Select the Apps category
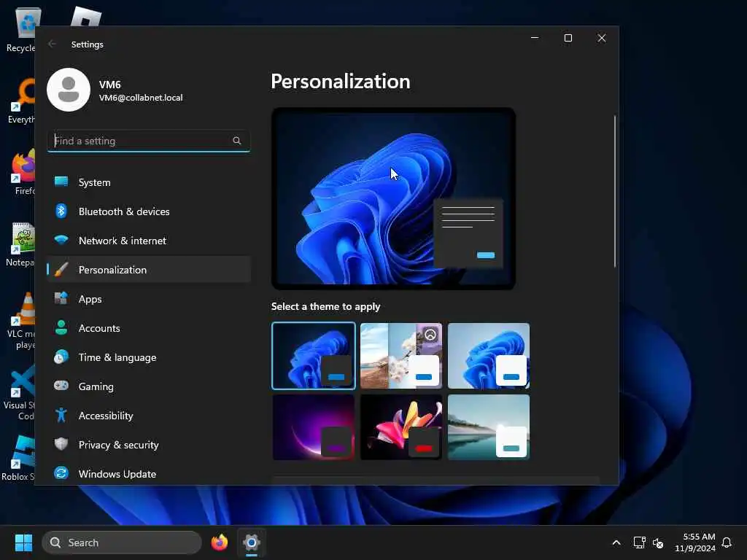Viewport: 747px width, 560px height. coord(149,298)
